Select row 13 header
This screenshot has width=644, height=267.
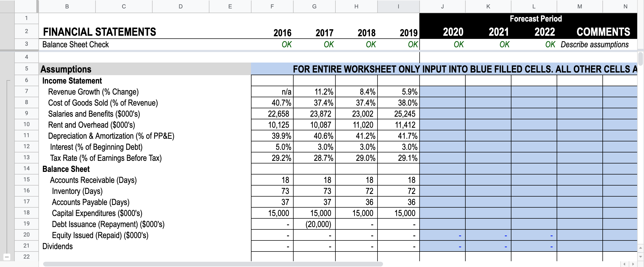(x=27, y=158)
